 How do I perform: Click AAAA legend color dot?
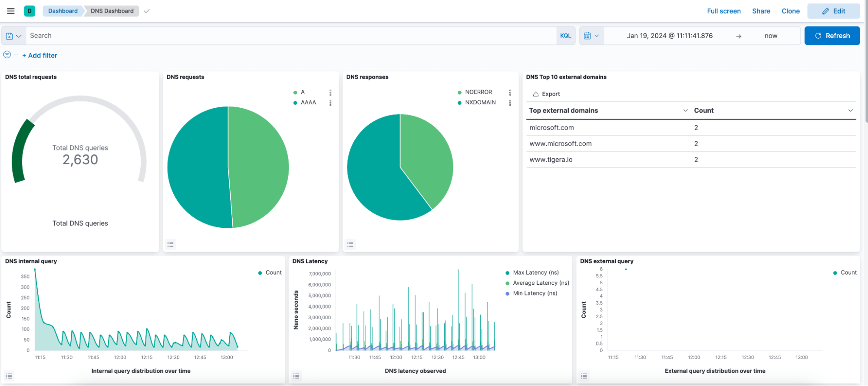point(295,103)
